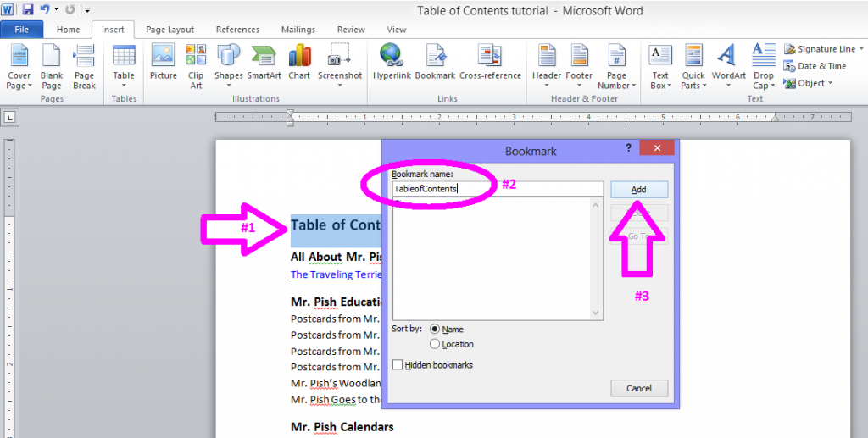This screenshot has height=438, width=868.
Task: Open the File tab
Action: click(x=22, y=30)
